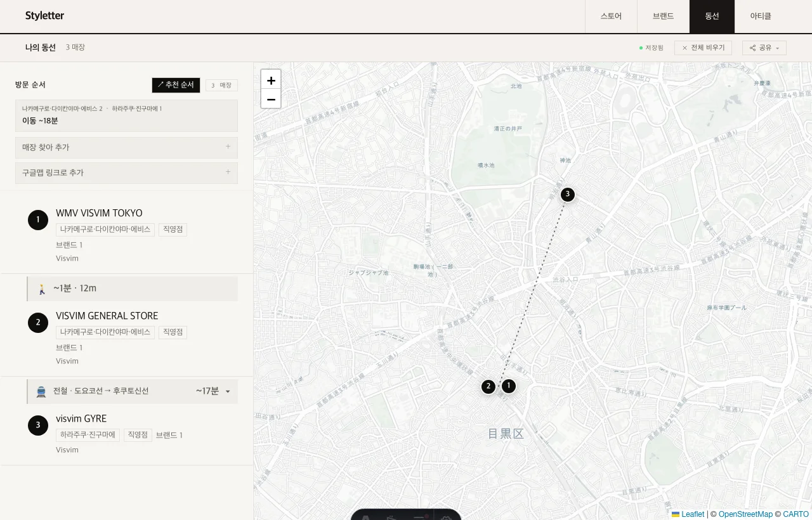Click the plus icon on 구글맵 링크로 추가

(x=228, y=172)
